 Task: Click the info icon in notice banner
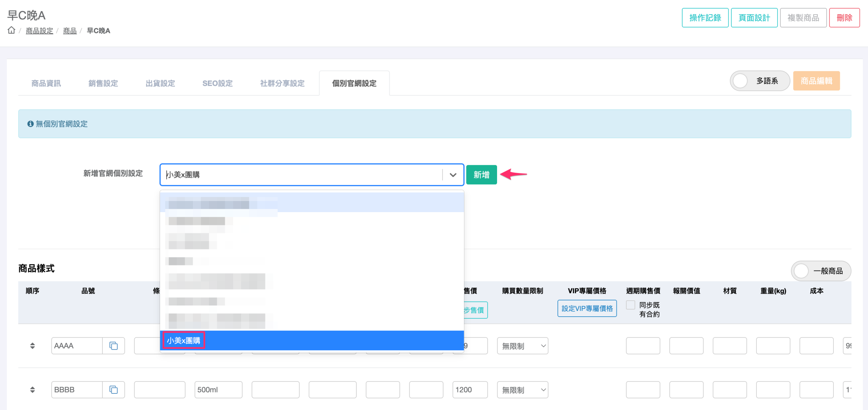[31, 124]
